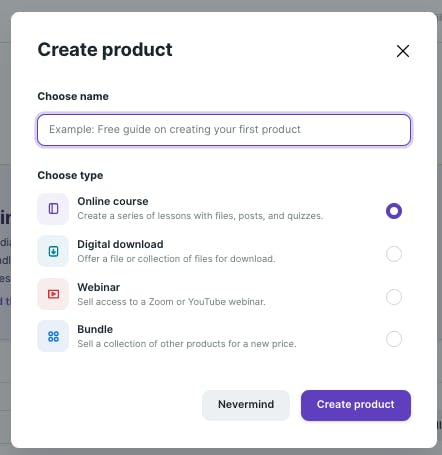Choose the Webinar title label
Viewport: 442px width, 455px height.
point(99,287)
